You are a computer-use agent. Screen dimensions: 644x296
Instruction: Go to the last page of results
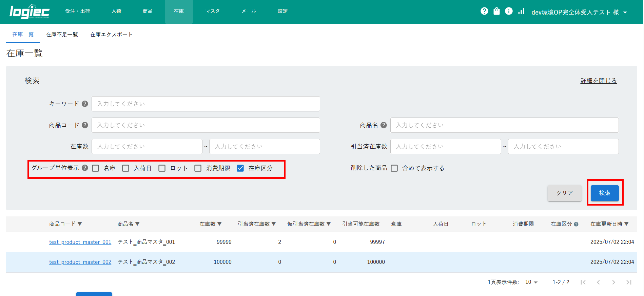[x=629, y=282]
